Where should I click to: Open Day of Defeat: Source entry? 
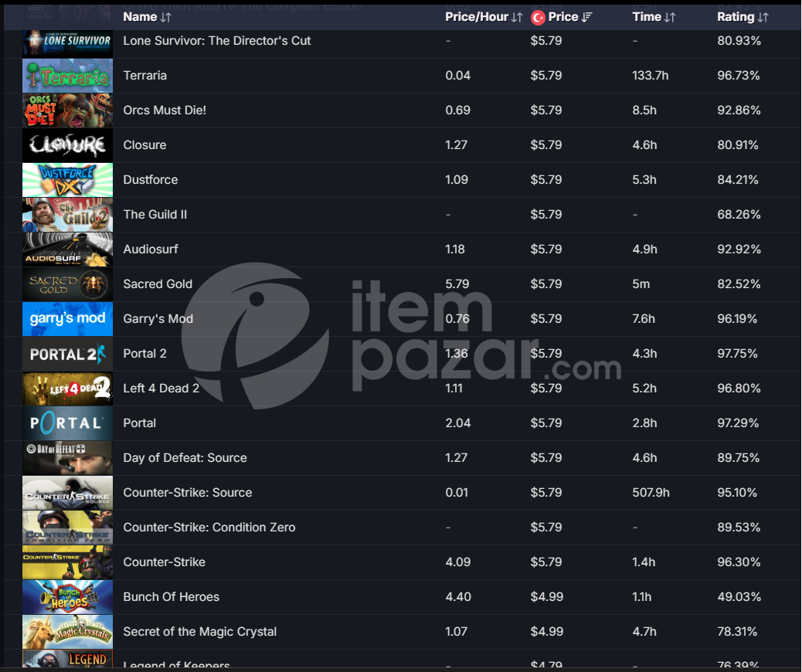[185, 458]
